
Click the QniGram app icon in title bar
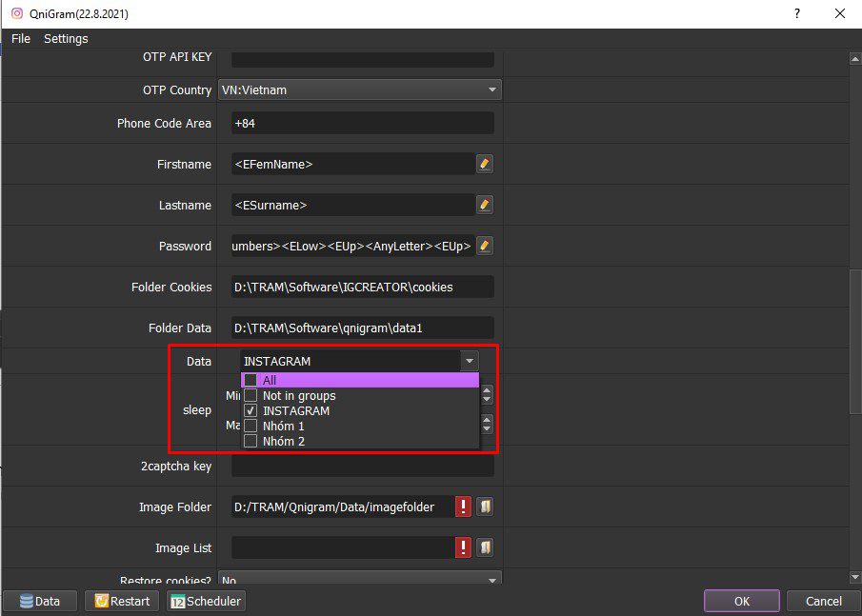point(17,13)
